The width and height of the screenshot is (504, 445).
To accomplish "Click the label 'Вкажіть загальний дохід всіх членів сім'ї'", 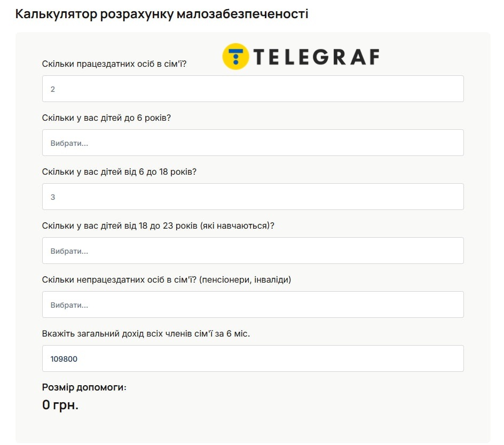I will (x=146, y=333).
